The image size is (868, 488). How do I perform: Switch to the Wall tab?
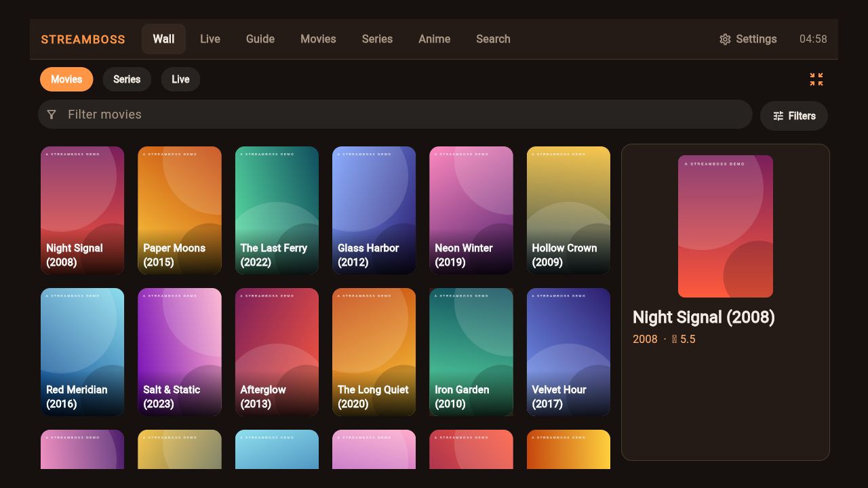(163, 39)
